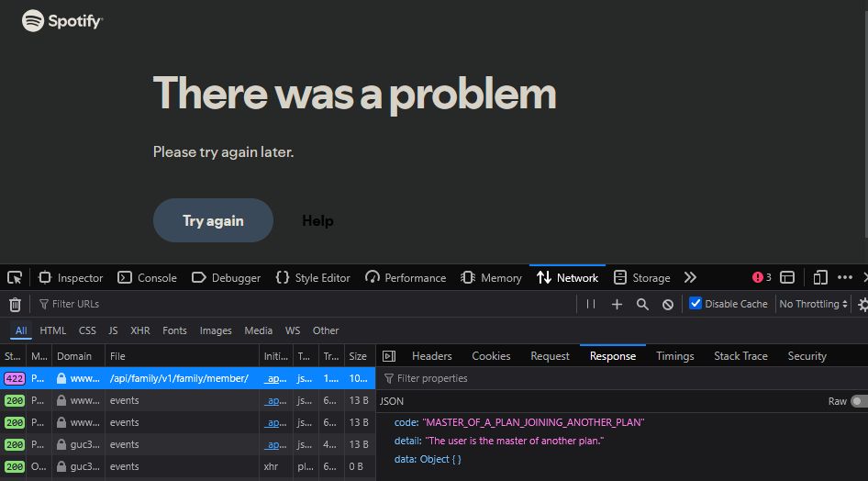Open devtools three-dot options menu
Image resolution: width=868 pixels, height=481 pixels.
click(x=845, y=277)
